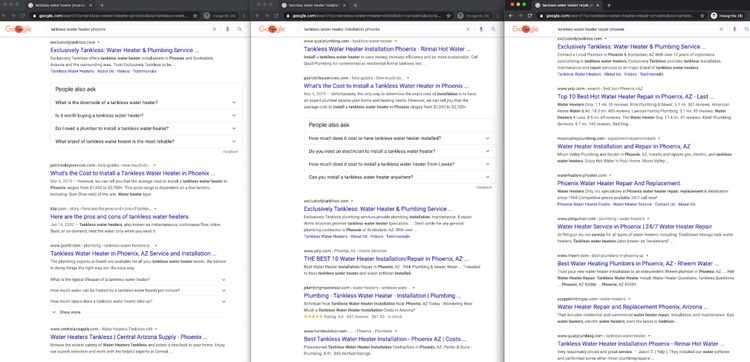Expand 'What is the typical lifespan of a tankless water heater?'

[138, 279]
